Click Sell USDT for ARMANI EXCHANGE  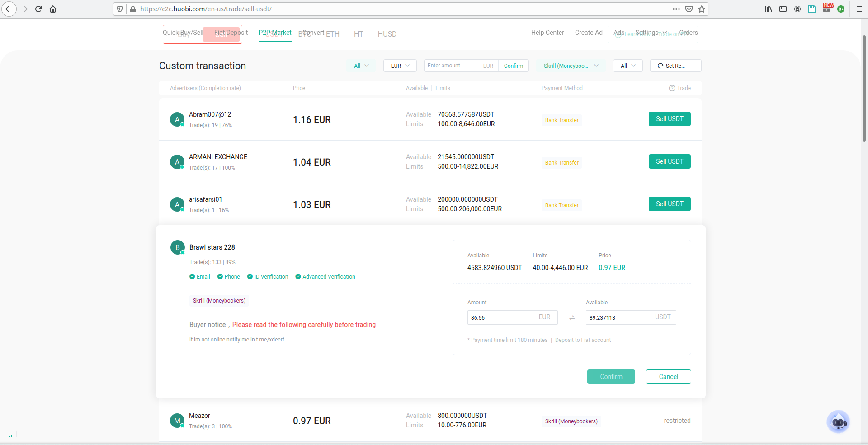670,161
